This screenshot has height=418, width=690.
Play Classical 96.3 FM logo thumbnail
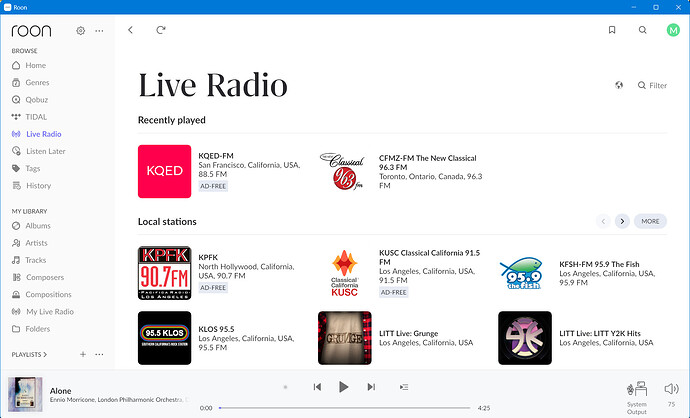(345, 171)
